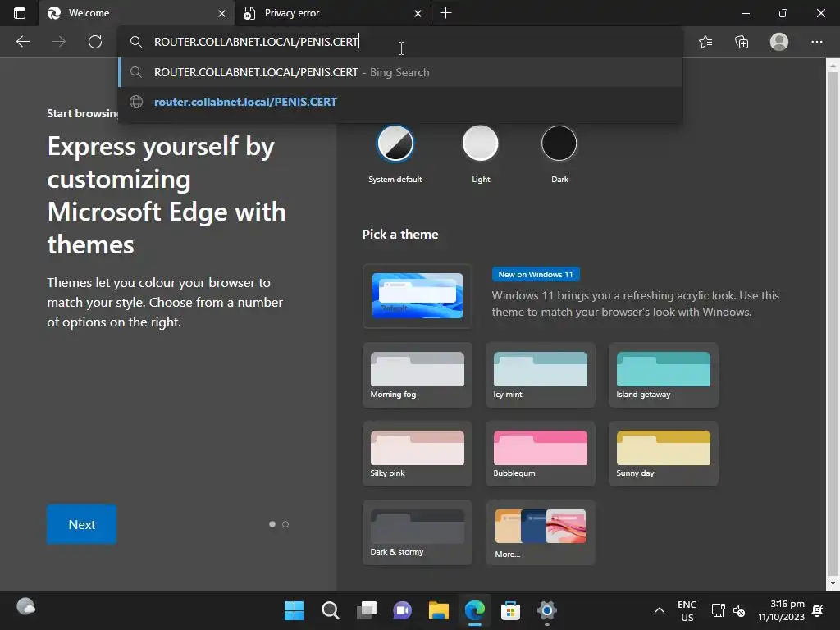Switch to the Privacy error tab

tap(333, 13)
